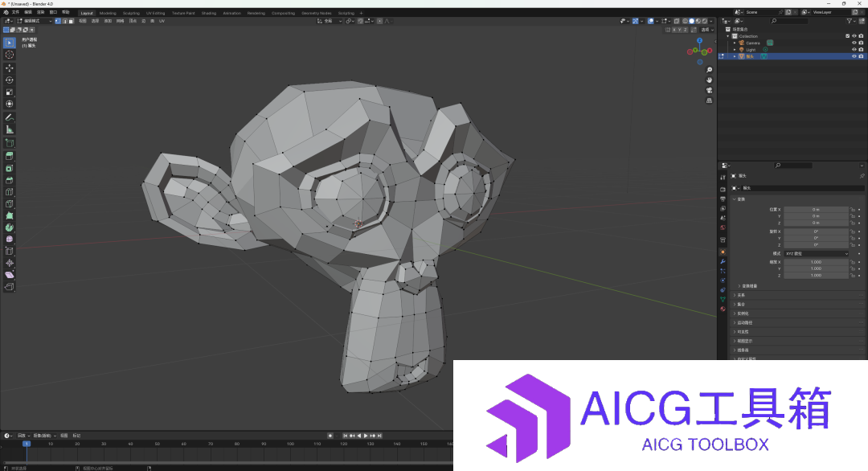Open the Render properties tab

click(x=723, y=190)
